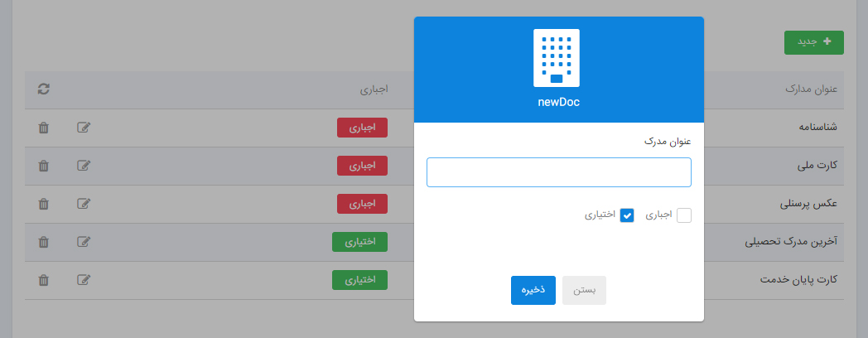
Task: Click the building icon in dialog header
Action: pos(557,58)
